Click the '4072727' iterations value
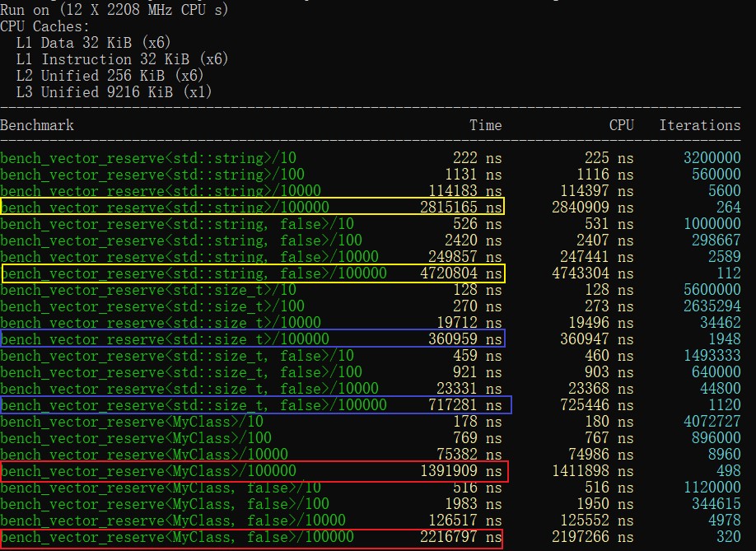 click(712, 422)
